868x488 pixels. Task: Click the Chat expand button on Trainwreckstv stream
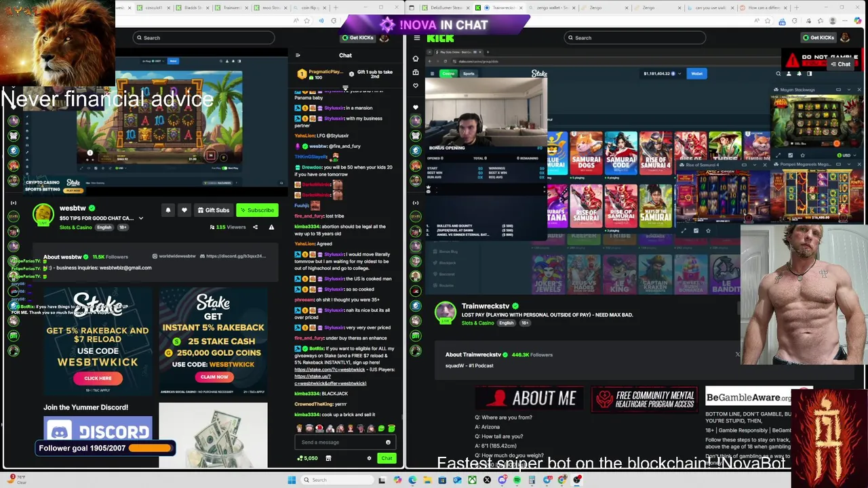841,64
